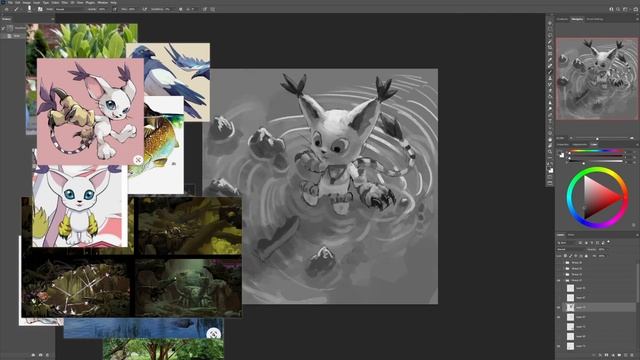Click the Navigator zoom slider handle
This screenshot has height=360, width=640.
[x=597, y=139]
